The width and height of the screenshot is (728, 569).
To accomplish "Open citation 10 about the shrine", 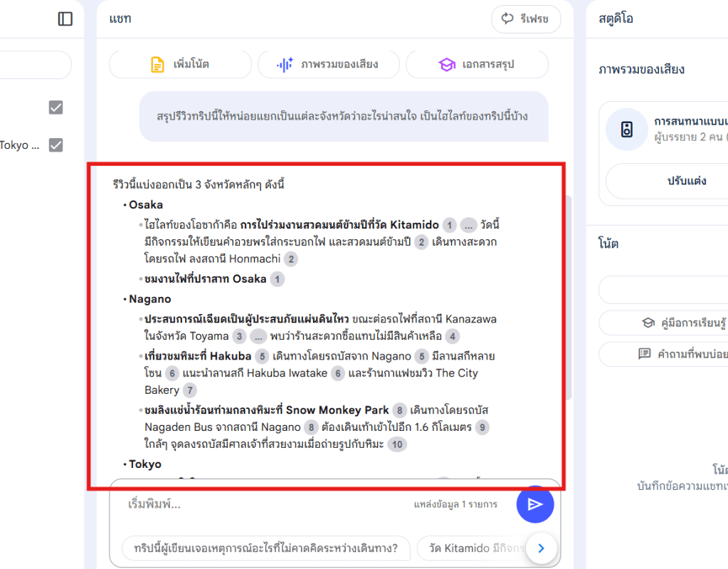I will coord(397,445).
